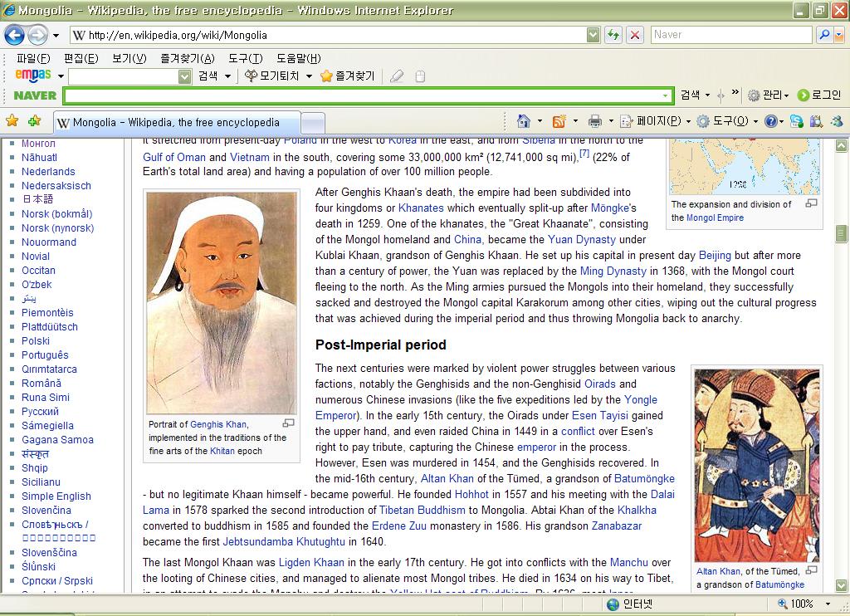
Task: Open the 관리 gear menu
Action: (768, 95)
